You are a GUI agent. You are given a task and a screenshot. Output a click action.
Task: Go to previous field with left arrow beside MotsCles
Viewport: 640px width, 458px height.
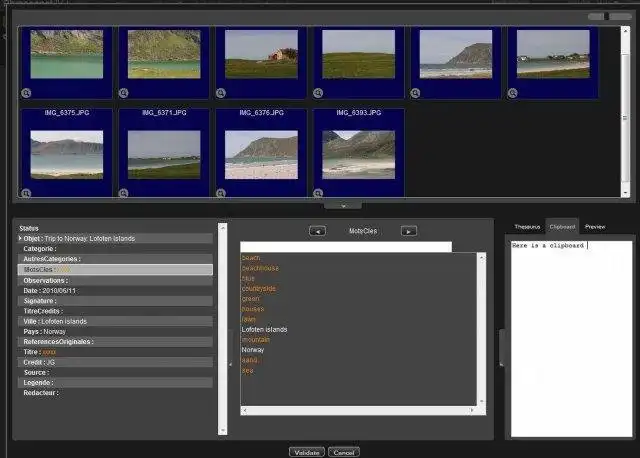318,231
